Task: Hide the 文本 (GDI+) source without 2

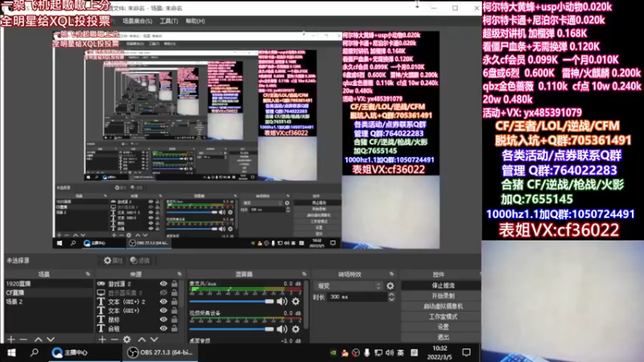Action: [x=163, y=311]
